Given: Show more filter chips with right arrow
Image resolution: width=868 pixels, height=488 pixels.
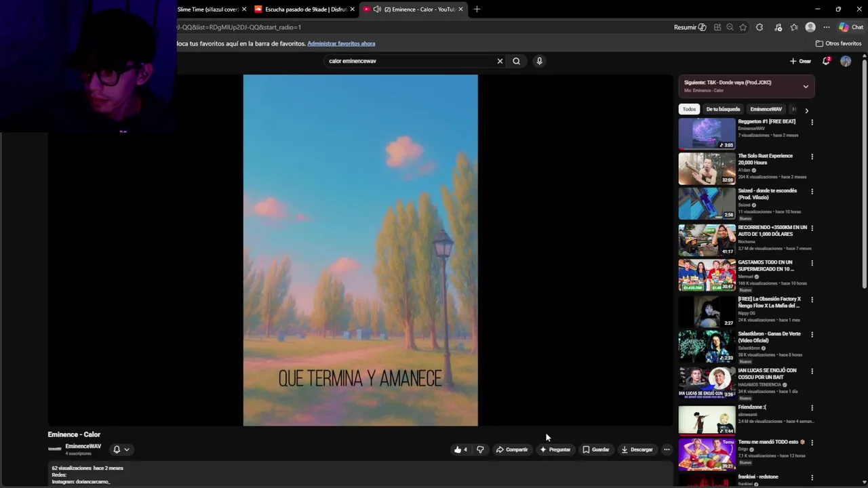Looking at the screenshot, I should click(806, 110).
